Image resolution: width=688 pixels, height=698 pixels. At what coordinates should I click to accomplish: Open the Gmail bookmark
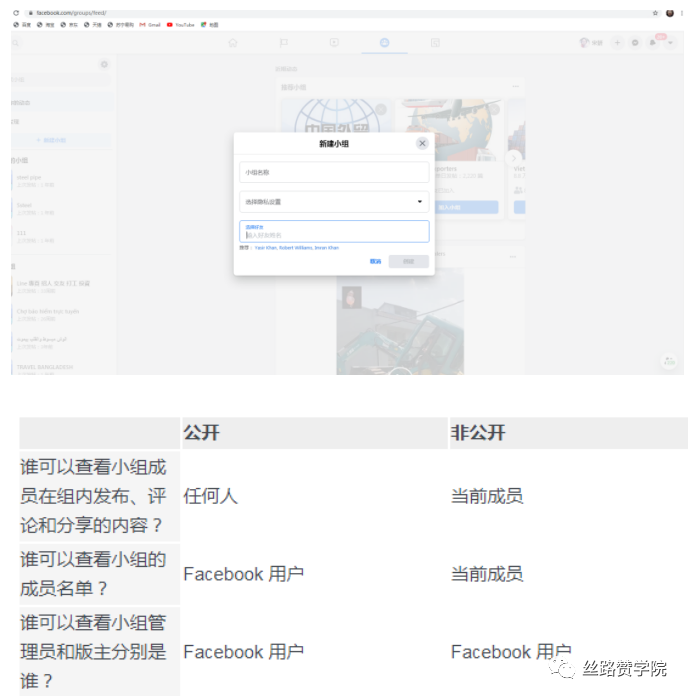coord(150,25)
